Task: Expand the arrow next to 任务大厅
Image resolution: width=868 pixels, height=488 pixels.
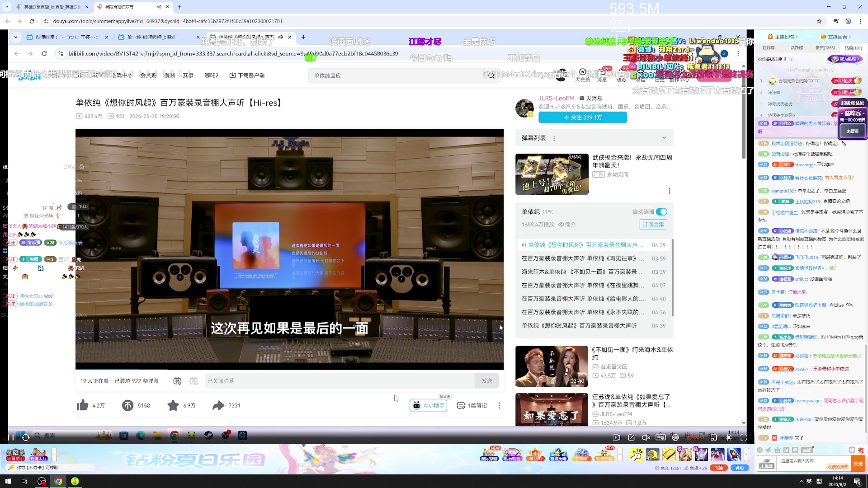Action: tap(54, 454)
